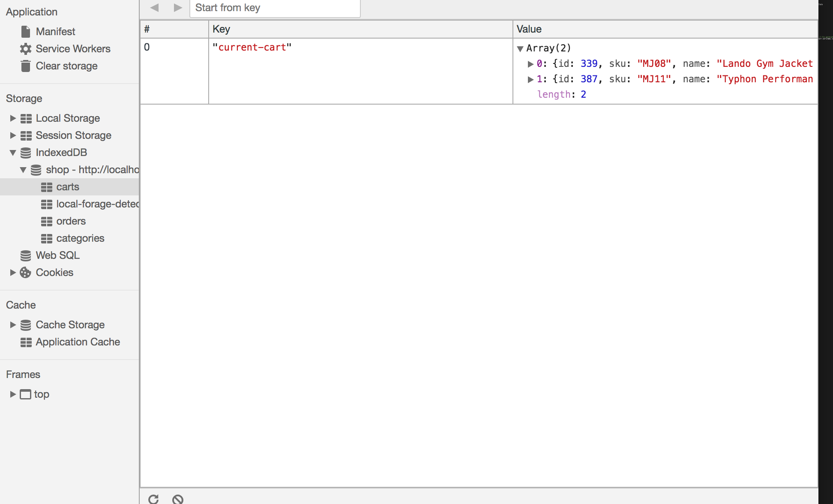Click the refresh icon in bottom toolbar
The height and width of the screenshot is (504, 833).
point(153,499)
